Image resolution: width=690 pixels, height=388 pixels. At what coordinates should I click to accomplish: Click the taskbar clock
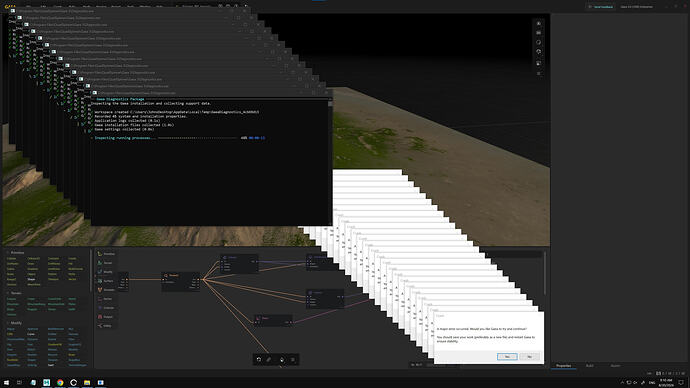click(x=666, y=382)
